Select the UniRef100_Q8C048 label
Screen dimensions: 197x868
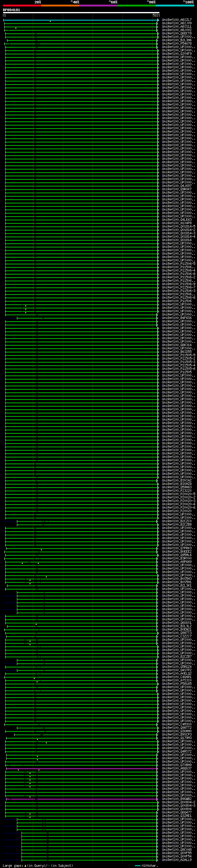click(176, 850)
